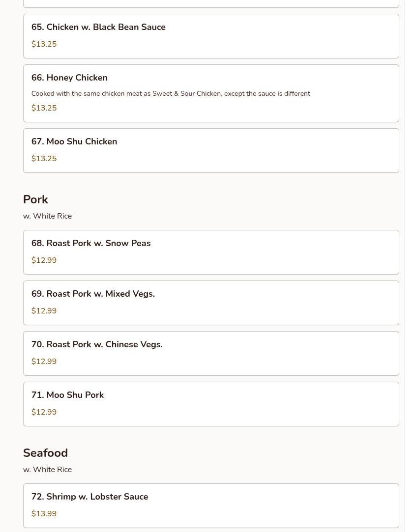Select 71. Moo Shu Pork
This screenshot has height=532, width=415.
click(x=211, y=404)
